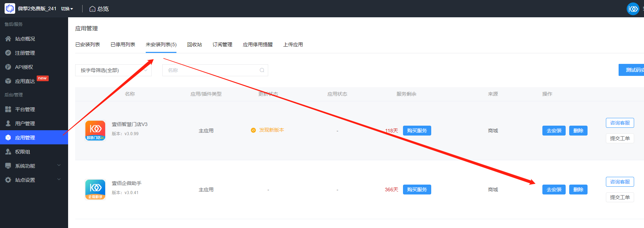This screenshot has height=228, width=644.
Task: Click the 版本: v3.0.41 text
Action: coord(125,193)
